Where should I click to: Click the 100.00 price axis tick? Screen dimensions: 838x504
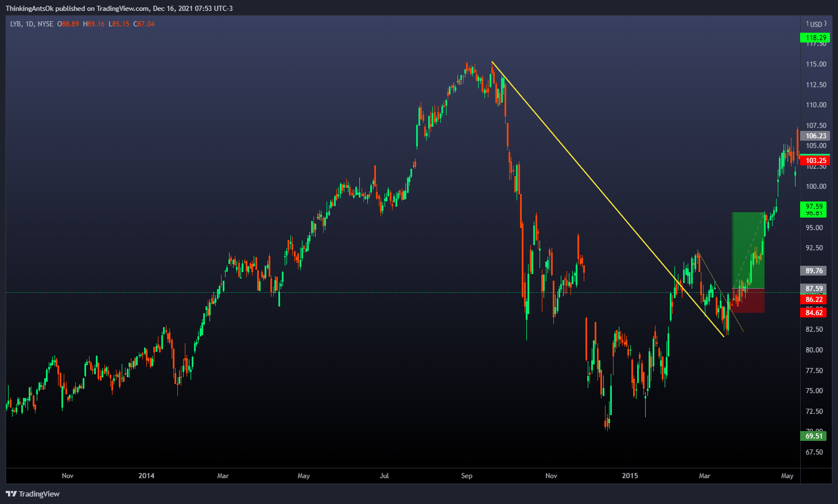click(816, 187)
